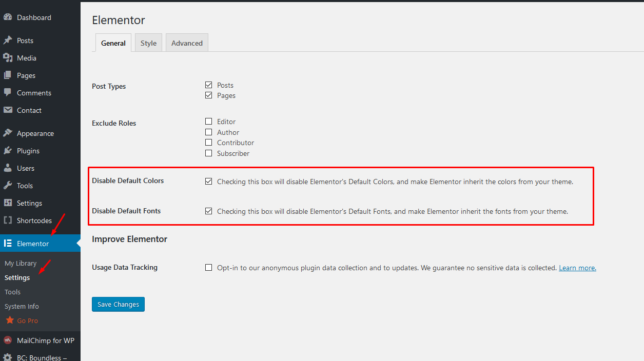Open Media via its sidebar icon

tap(8, 58)
